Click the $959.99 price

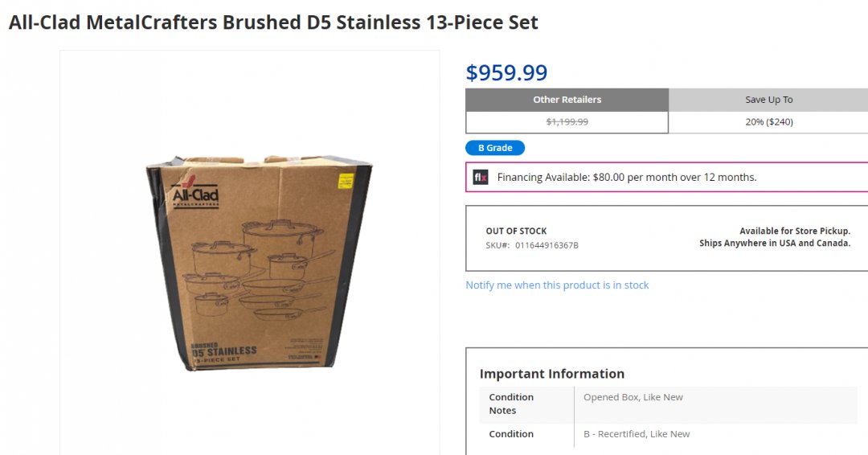pyautogui.click(x=506, y=73)
